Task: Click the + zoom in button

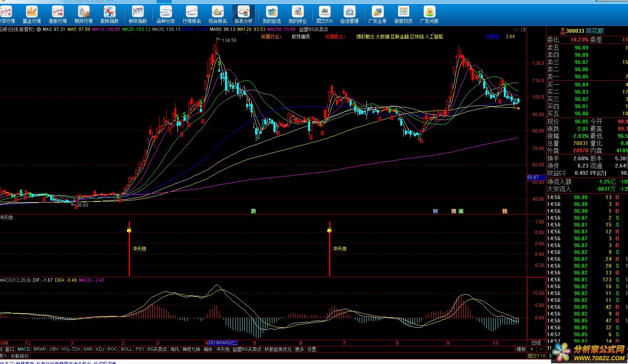Action: 532,349
